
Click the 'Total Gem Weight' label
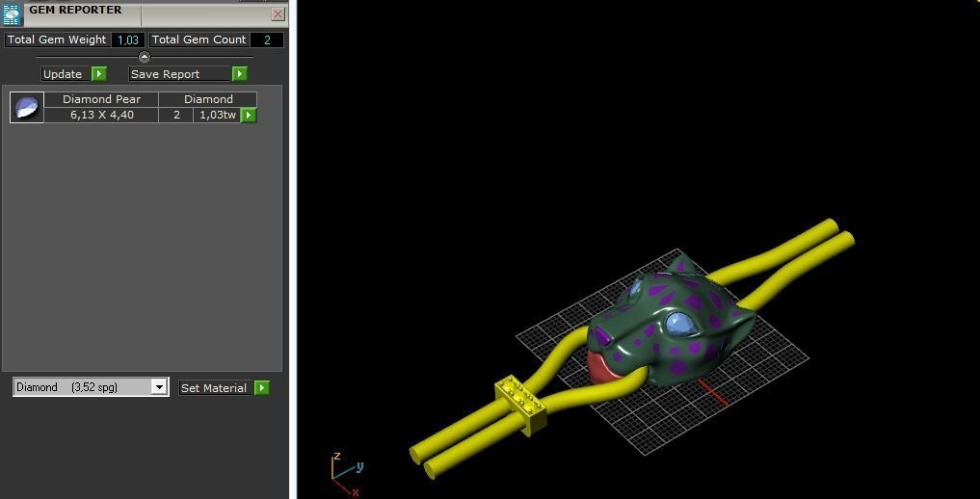(58, 39)
